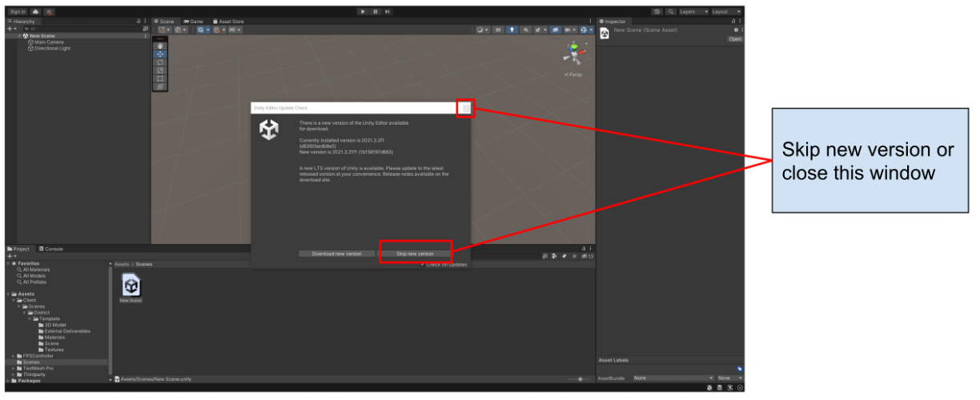Select the External Deliverables folder
The image size is (980, 400).
click(x=67, y=330)
